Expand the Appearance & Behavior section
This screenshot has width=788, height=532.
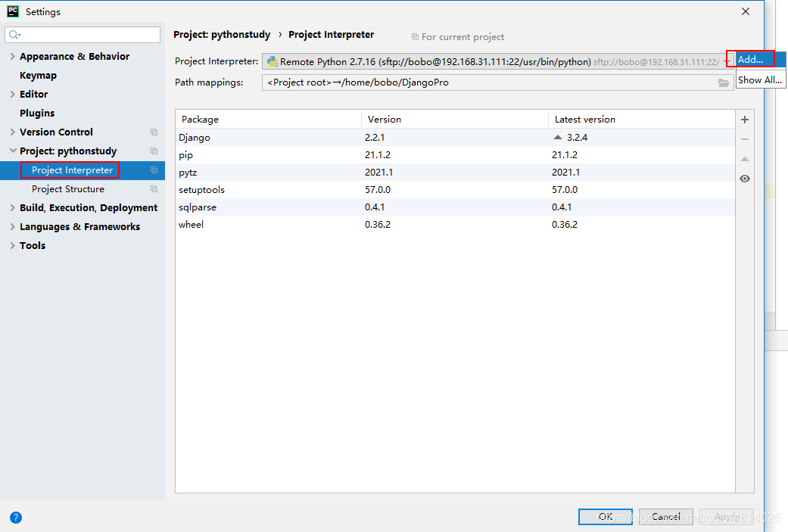(x=13, y=56)
